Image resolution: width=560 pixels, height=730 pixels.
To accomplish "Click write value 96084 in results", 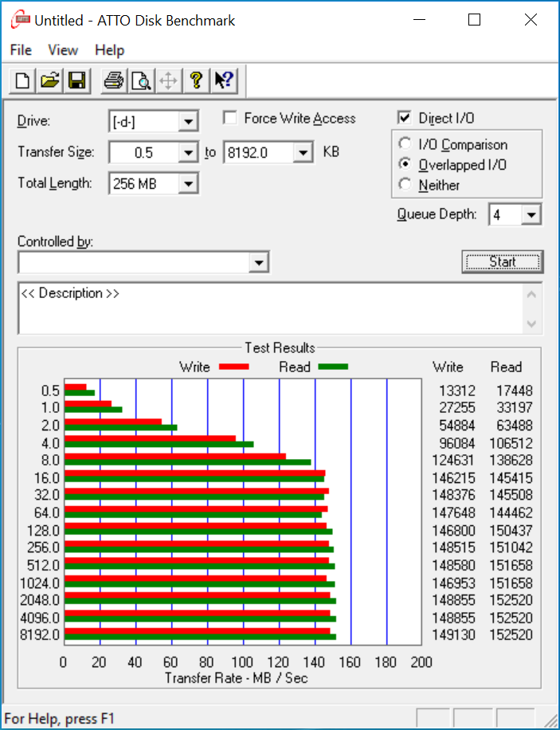I will click(x=457, y=443).
